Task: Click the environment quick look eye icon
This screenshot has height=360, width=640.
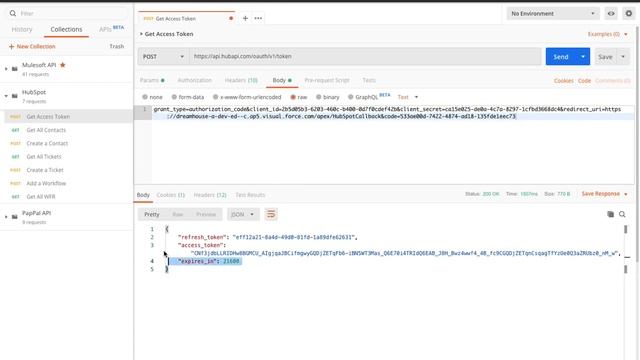Action: tap(611, 13)
